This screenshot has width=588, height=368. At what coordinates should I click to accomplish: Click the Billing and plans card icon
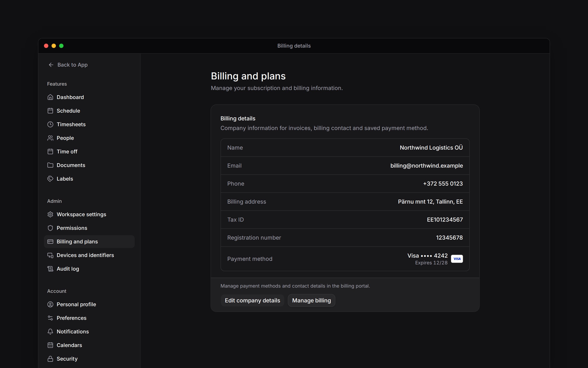pos(50,242)
